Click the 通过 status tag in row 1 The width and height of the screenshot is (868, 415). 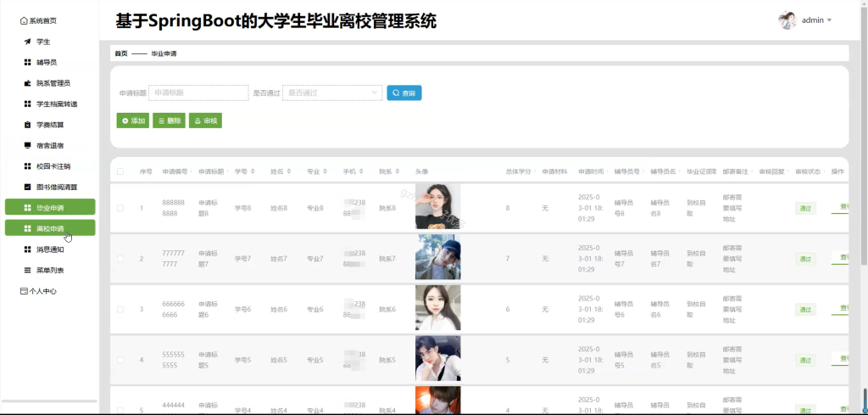805,208
